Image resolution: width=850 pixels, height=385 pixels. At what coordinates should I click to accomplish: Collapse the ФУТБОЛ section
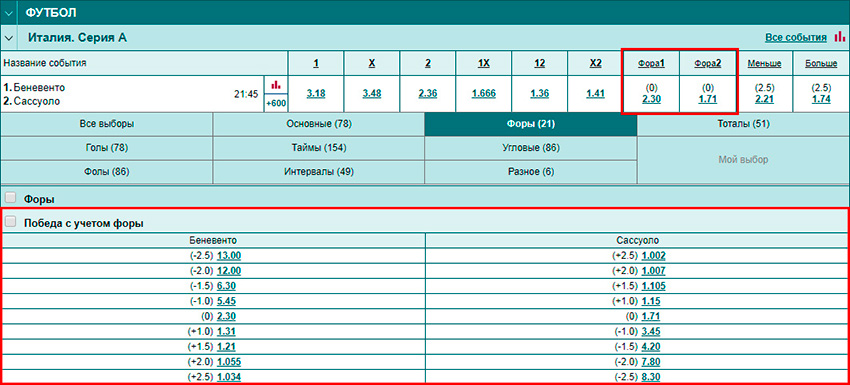click(x=8, y=12)
